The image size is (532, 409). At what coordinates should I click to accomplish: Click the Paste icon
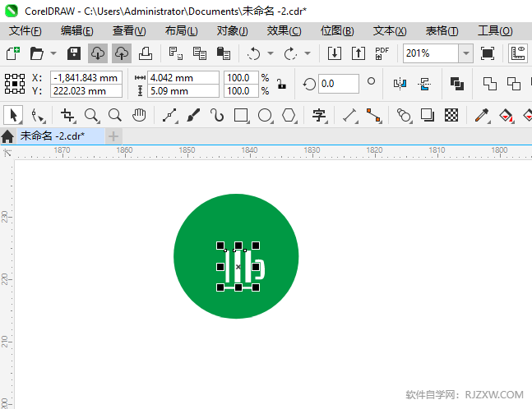[224, 53]
